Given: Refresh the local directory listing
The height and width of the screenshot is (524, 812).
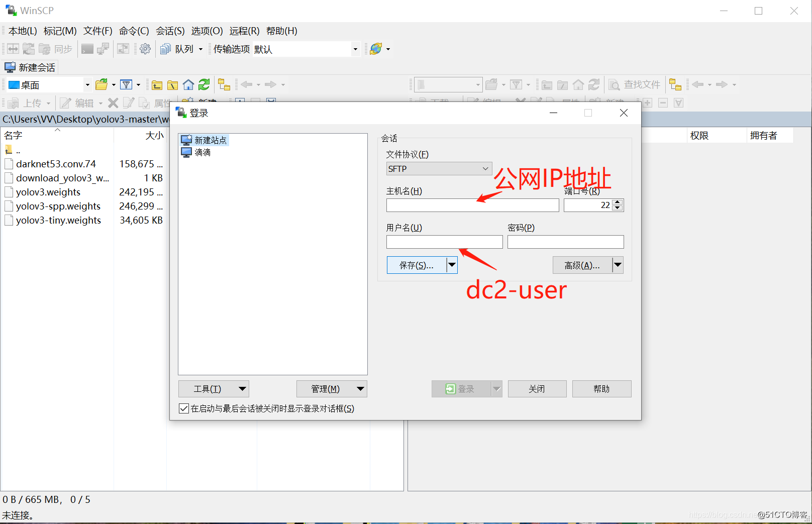Looking at the screenshot, I should tap(204, 84).
